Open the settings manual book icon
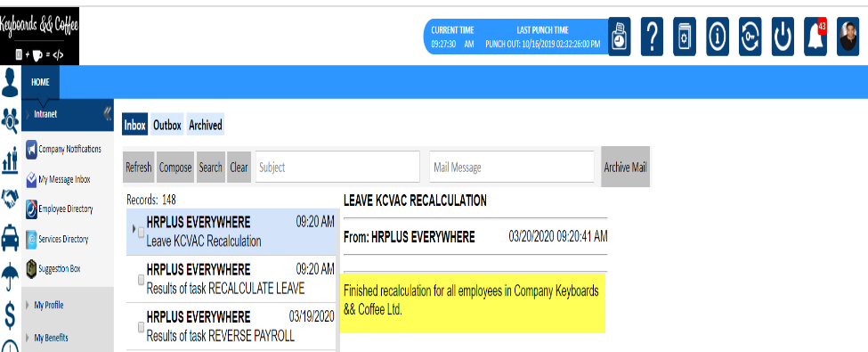 pyautogui.click(x=685, y=37)
